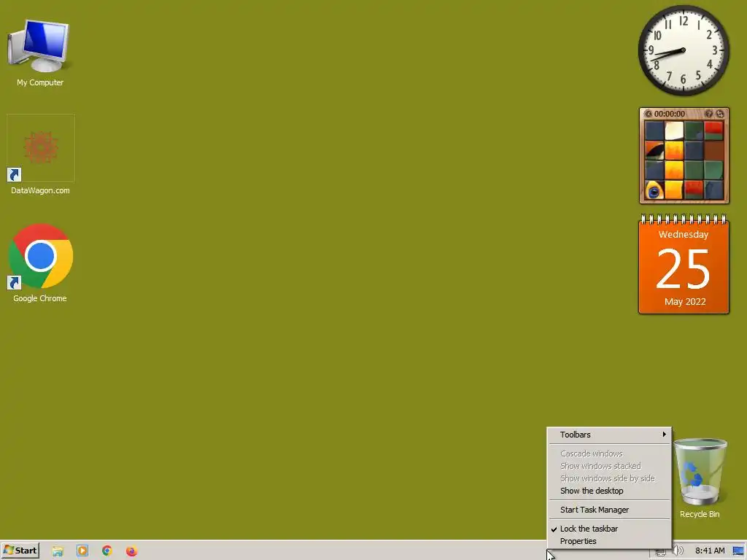Click the Show desktop button beside the clock
The image size is (747, 560).
pos(738,551)
